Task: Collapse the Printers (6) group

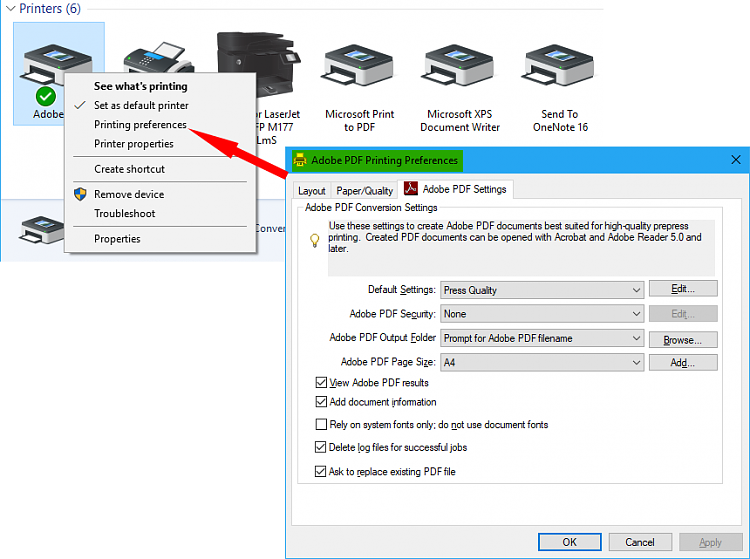Action: [11, 9]
